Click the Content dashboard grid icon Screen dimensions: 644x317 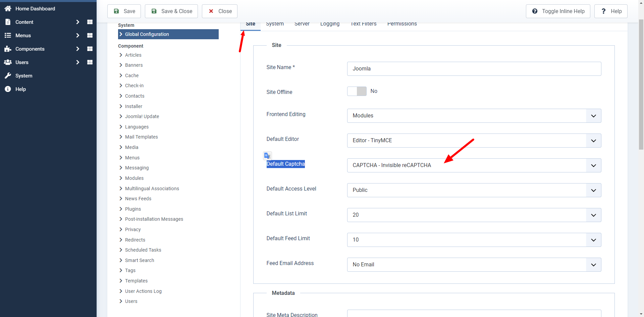point(90,22)
